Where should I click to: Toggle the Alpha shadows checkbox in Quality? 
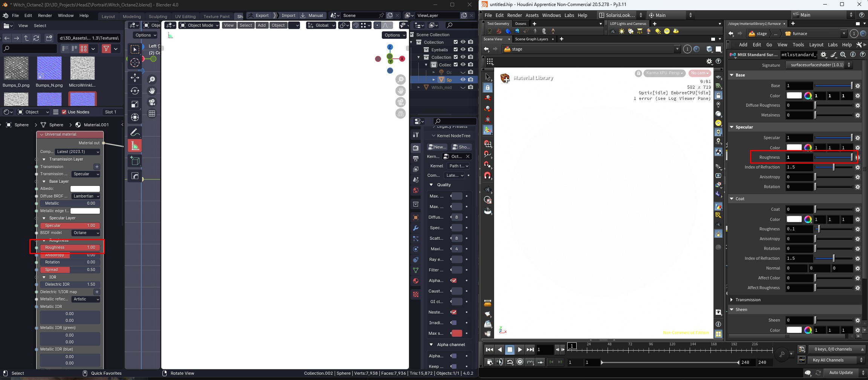[x=454, y=280]
